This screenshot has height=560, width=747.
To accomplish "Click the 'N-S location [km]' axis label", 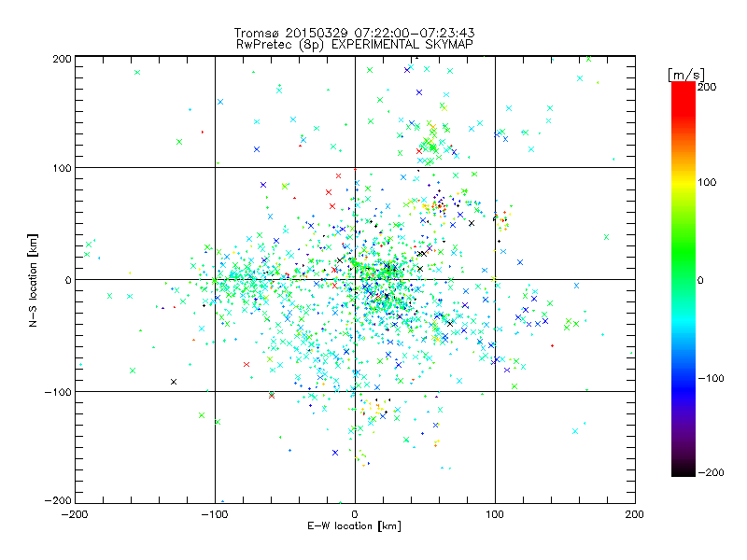I will tap(33, 281).
